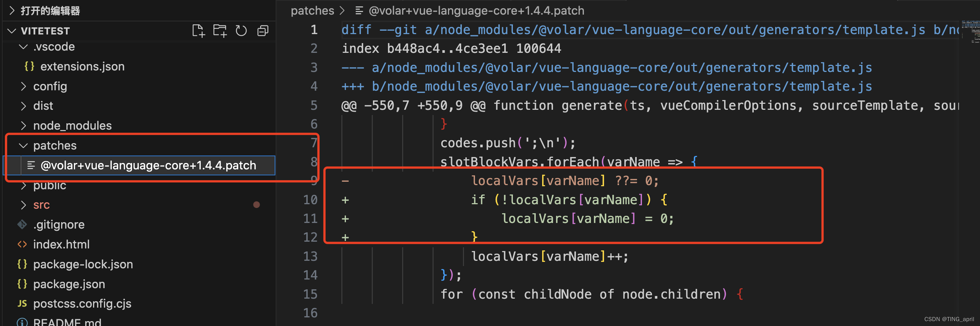Click the JSON braces icon beside extensions.json

tap(29, 66)
